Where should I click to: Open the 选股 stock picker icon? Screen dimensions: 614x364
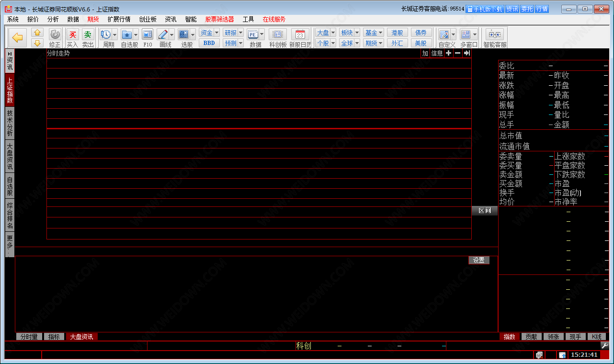(x=183, y=34)
